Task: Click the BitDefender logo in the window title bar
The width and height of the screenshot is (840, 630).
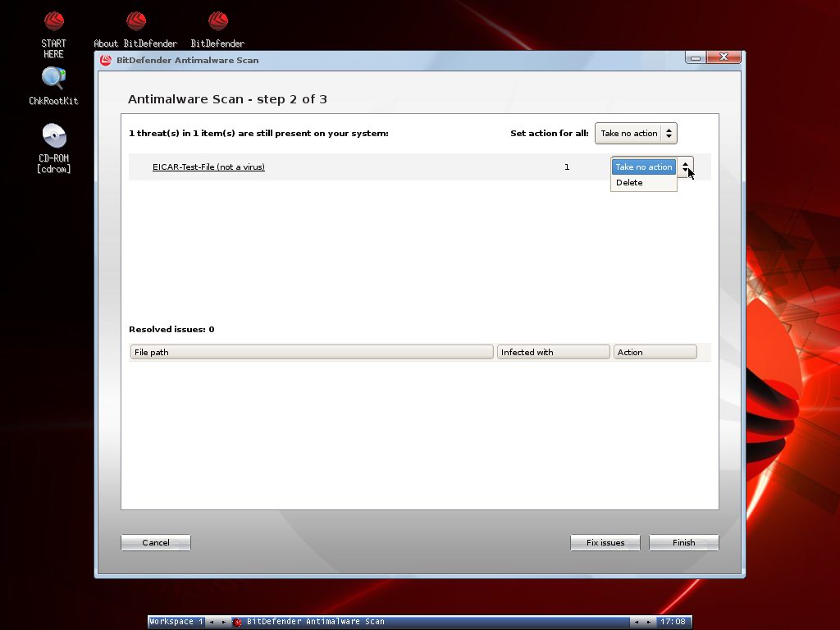Action: (x=106, y=60)
